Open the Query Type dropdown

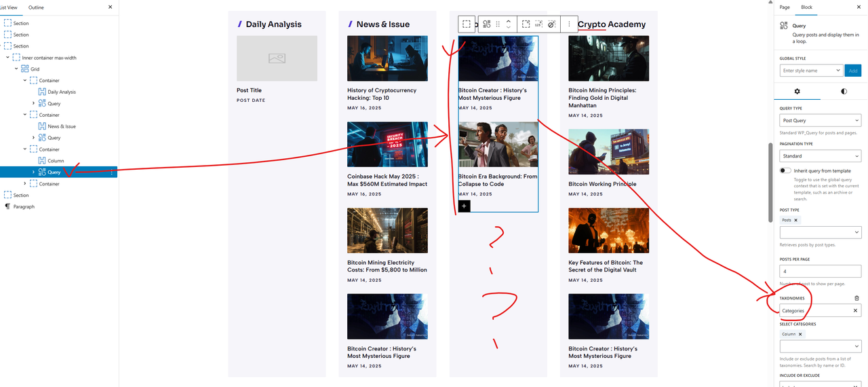pos(821,120)
